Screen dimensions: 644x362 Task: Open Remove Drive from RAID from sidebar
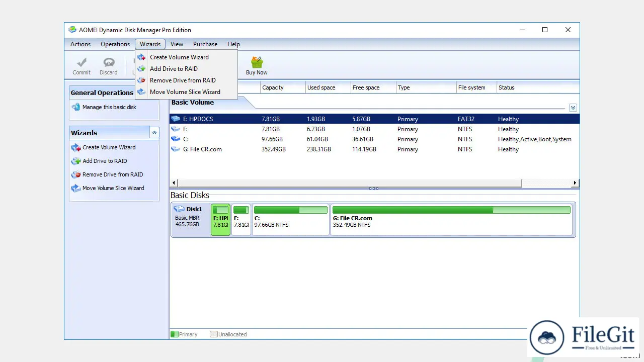[x=113, y=174]
